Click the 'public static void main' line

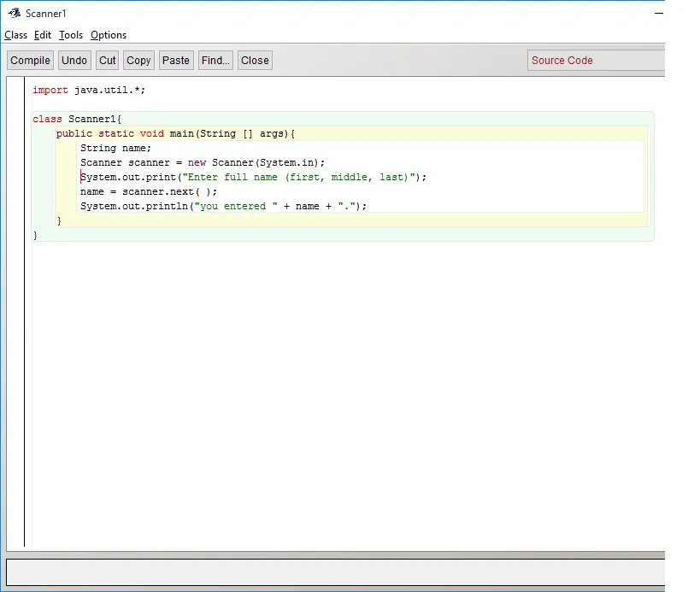pos(175,133)
